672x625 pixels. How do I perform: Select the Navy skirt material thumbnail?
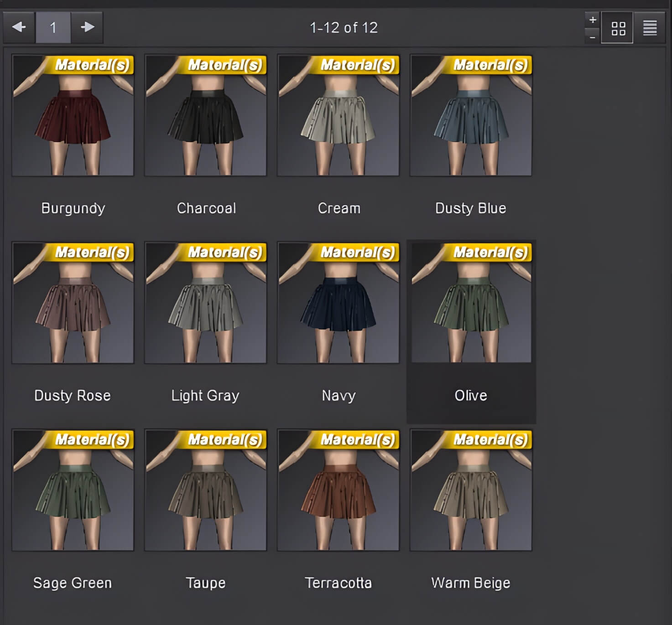click(339, 303)
